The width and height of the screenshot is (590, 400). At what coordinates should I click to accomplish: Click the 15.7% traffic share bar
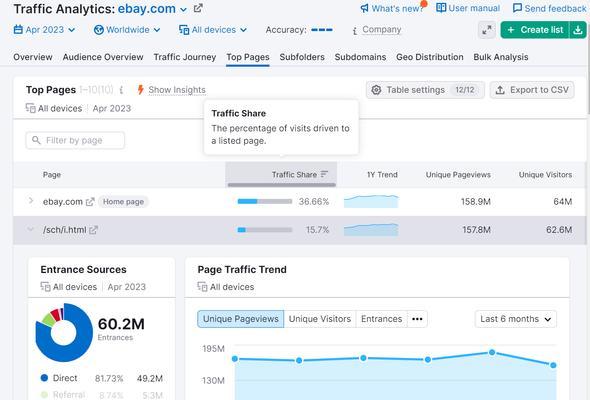click(x=265, y=230)
